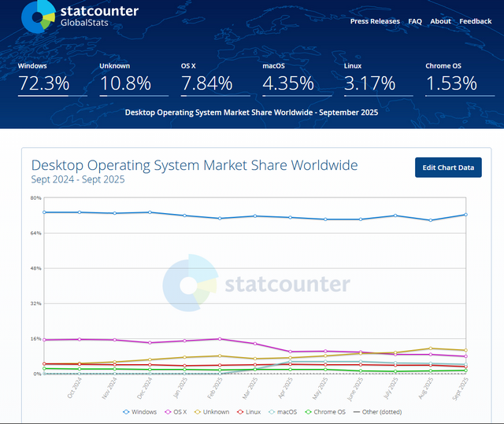Click the Sept 2024 - Sept 2025 subtitle
The image size is (504, 424).
pyautogui.click(x=78, y=179)
